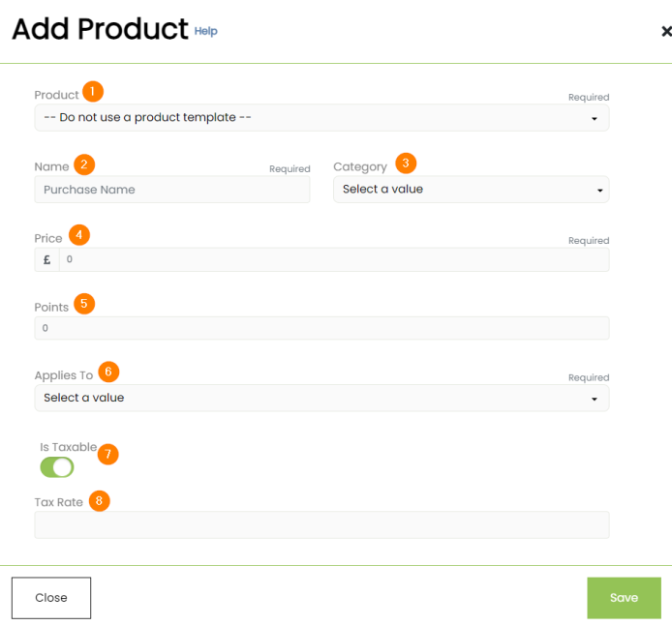This screenshot has height=626, width=672.
Task: Turn off the Is Taxable switch
Action: 57,467
